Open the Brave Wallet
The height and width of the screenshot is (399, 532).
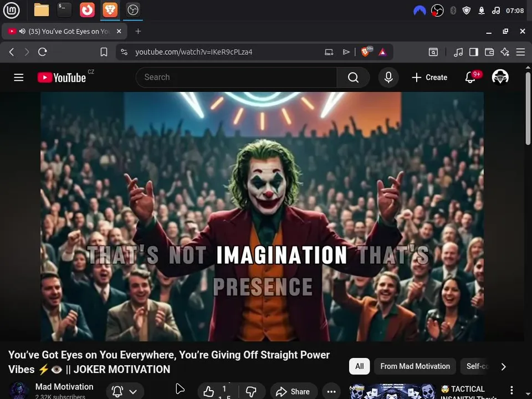(489, 52)
